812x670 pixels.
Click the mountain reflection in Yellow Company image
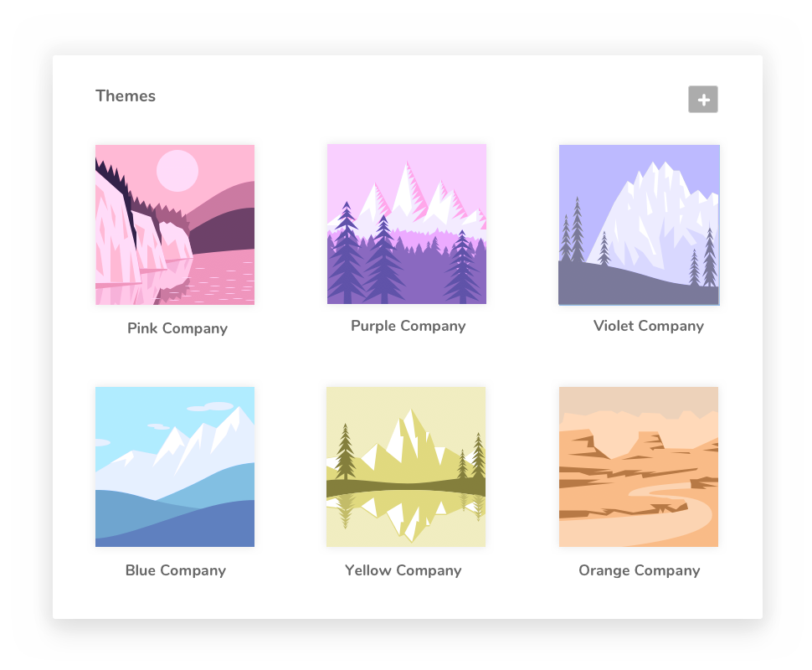407,516
